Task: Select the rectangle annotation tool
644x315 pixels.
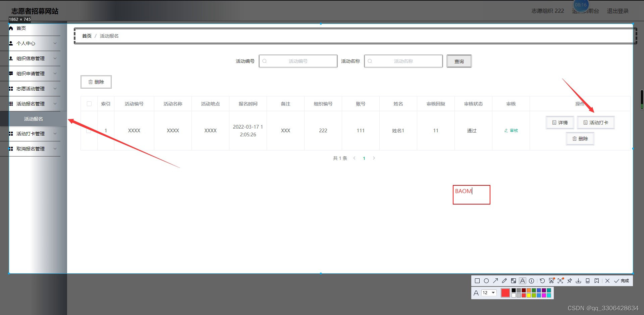Action: (x=477, y=281)
